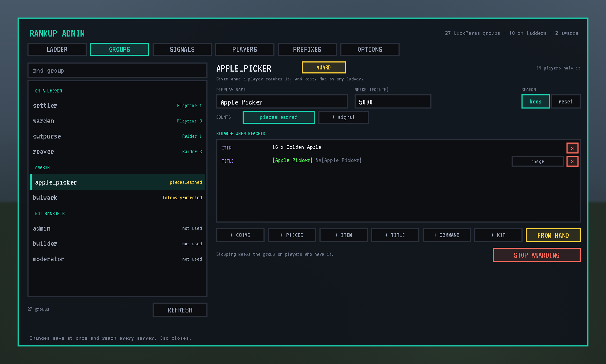Edit the Needs points field
606x364 pixels.
(393, 102)
